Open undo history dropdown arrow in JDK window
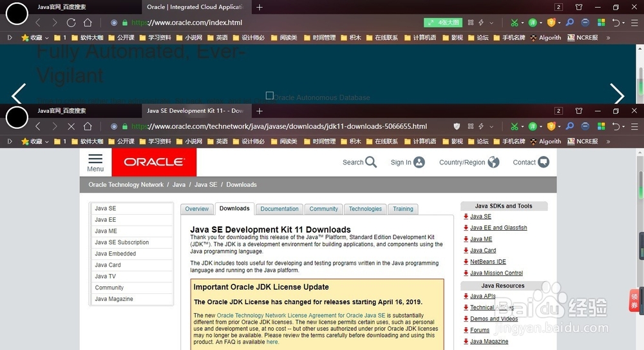This screenshot has height=350, width=644. tap(623, 127)
